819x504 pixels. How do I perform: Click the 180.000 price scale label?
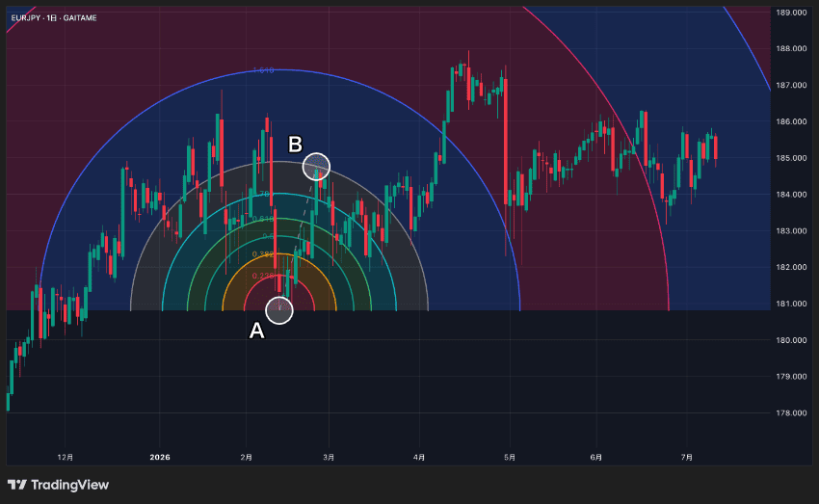[791, 340]
